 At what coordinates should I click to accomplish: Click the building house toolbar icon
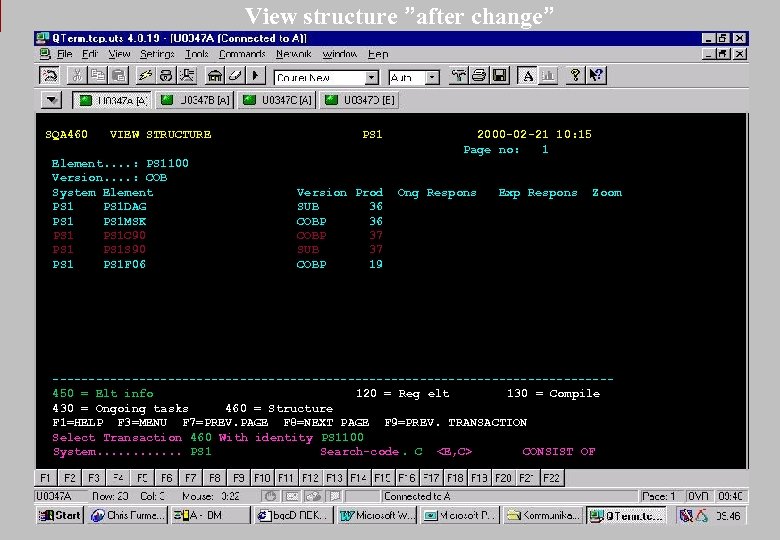tap(215, 76)
